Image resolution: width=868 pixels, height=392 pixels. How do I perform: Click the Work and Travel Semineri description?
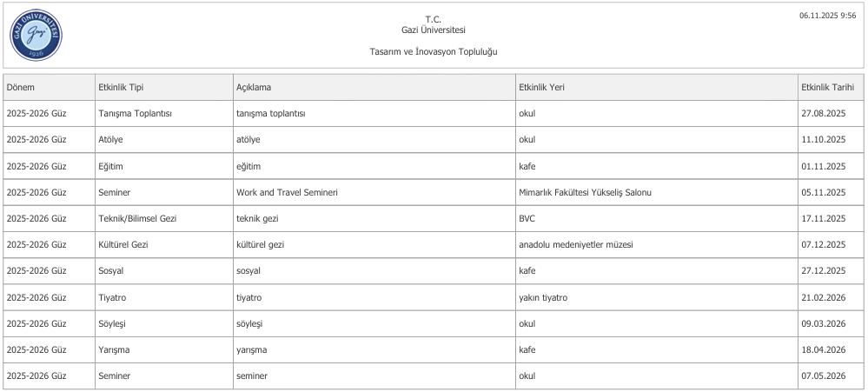point(287,192)
